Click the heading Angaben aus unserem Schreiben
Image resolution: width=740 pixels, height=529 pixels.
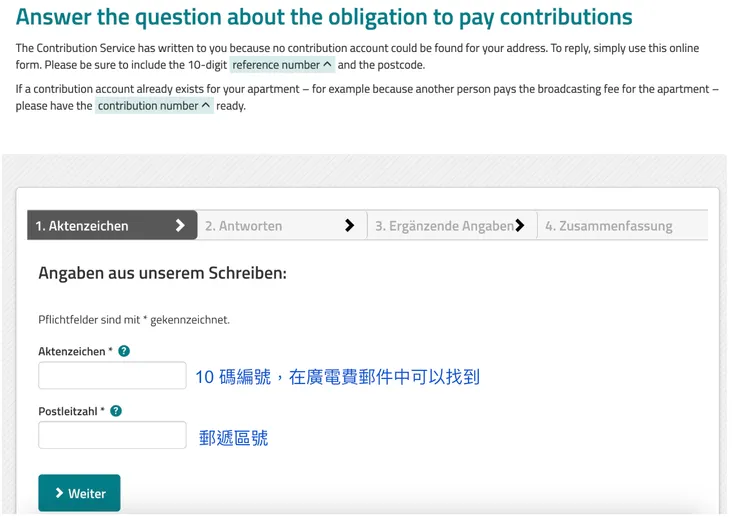click(162, 273)
